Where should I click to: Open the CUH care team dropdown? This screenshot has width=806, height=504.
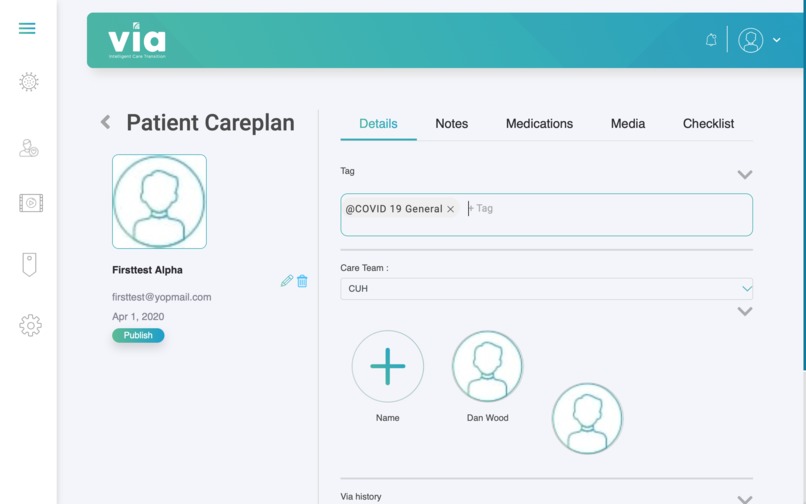pyautogui.click(x=546, y=289)
